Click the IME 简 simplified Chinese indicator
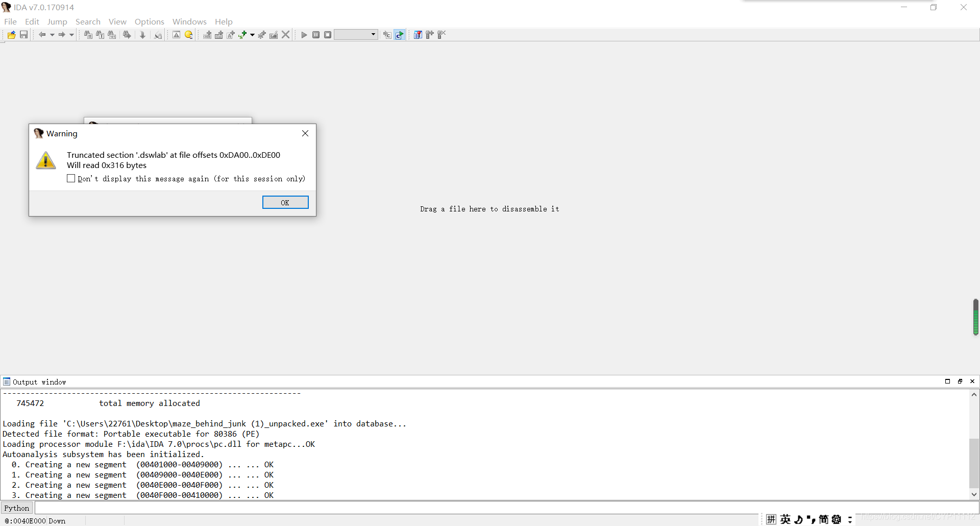This screenshot has height=526, width=980. (x=824, y=519)
